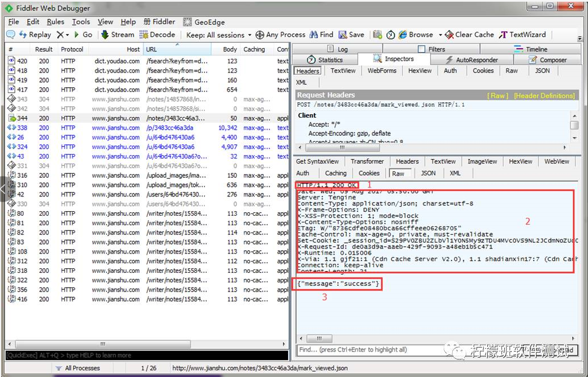Image resolution: width=588 pixels, height=377 pixels.
Task: Select session 420 dict.youdao.com
Action: 147,61
